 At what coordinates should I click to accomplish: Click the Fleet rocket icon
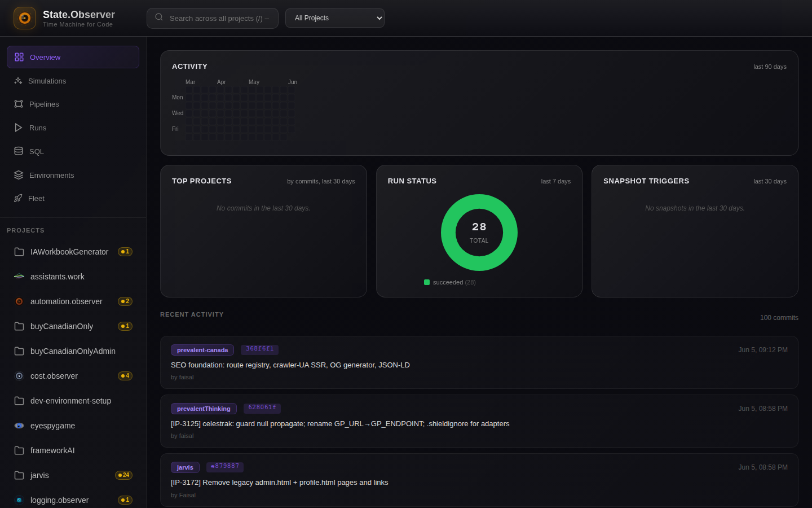(18, 198)
